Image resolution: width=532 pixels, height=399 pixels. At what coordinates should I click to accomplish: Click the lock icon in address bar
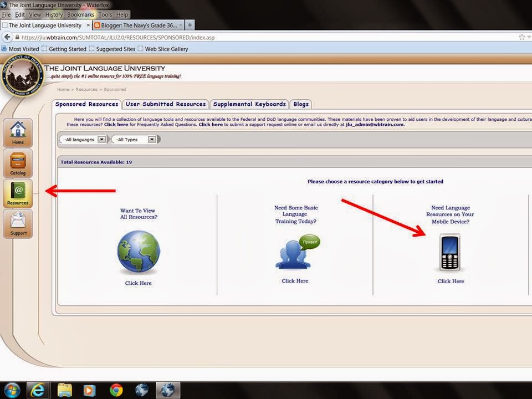(x=17, y=37)
